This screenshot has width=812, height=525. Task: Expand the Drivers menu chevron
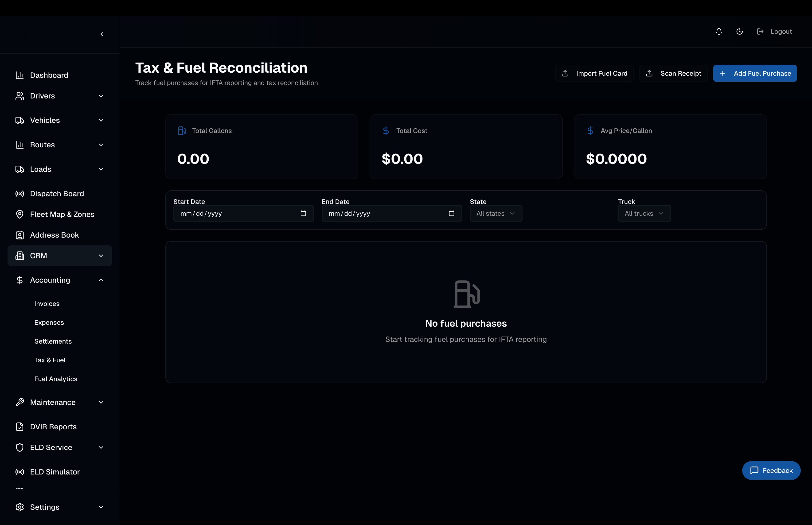pos(101,96)
